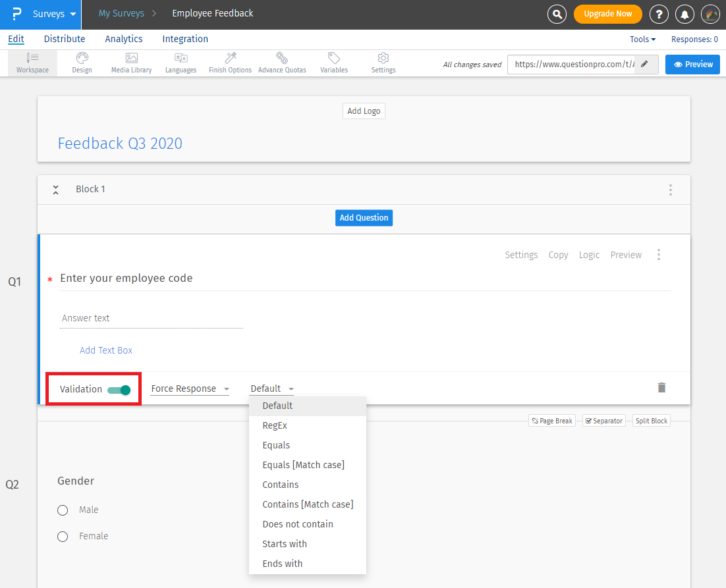Click the search magnifier icon

click(557, 14)
